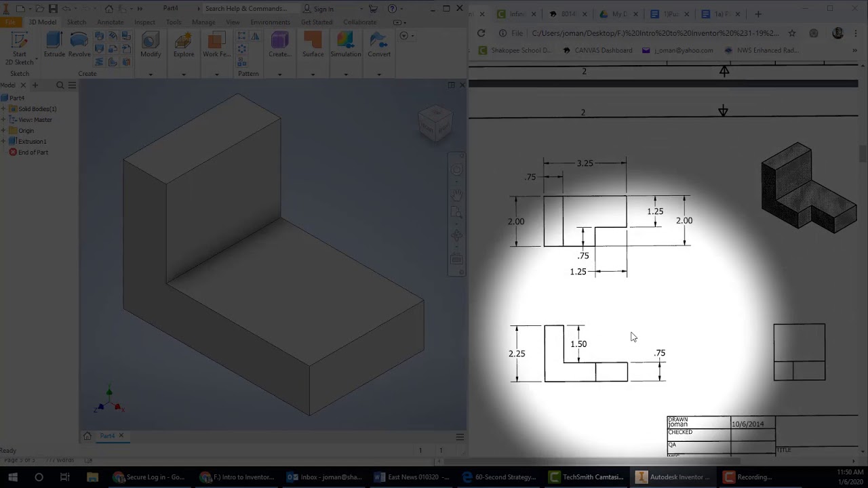Open the File menu in Inventor
The width and height of the screenshot is (868, 488).
click(10, 22)
